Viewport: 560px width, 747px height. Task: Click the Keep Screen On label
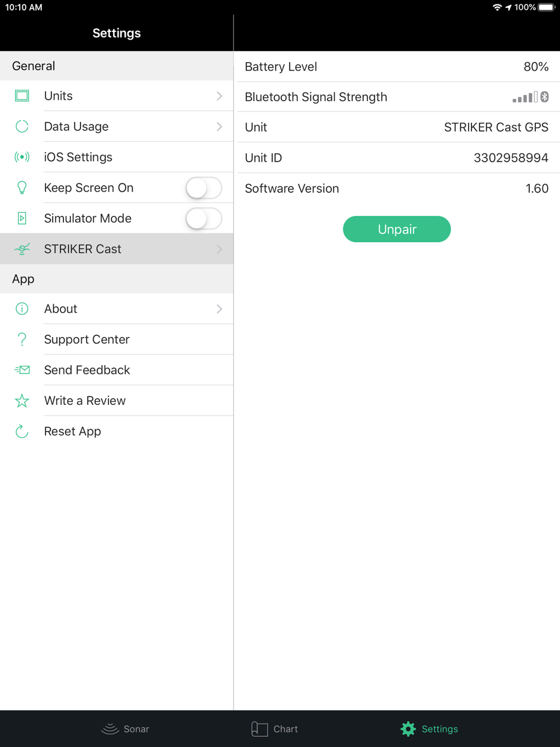[x=88, y=188]
